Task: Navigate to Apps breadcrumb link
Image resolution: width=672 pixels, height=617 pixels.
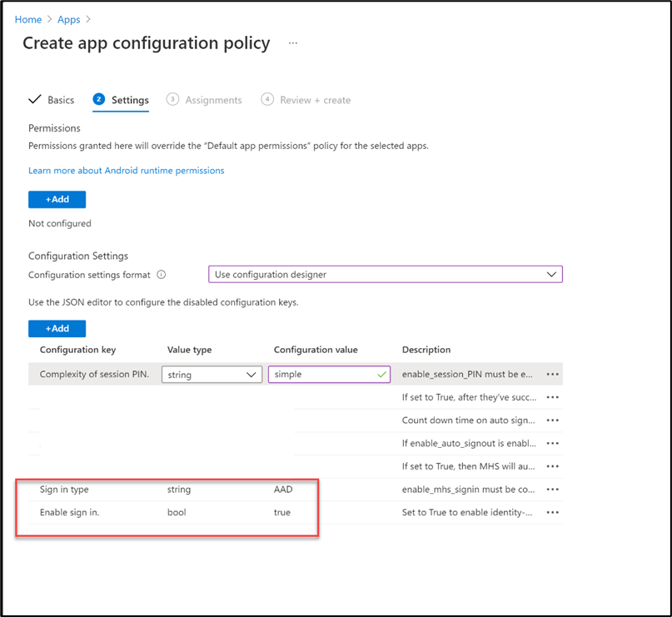Action: point(69,18)
